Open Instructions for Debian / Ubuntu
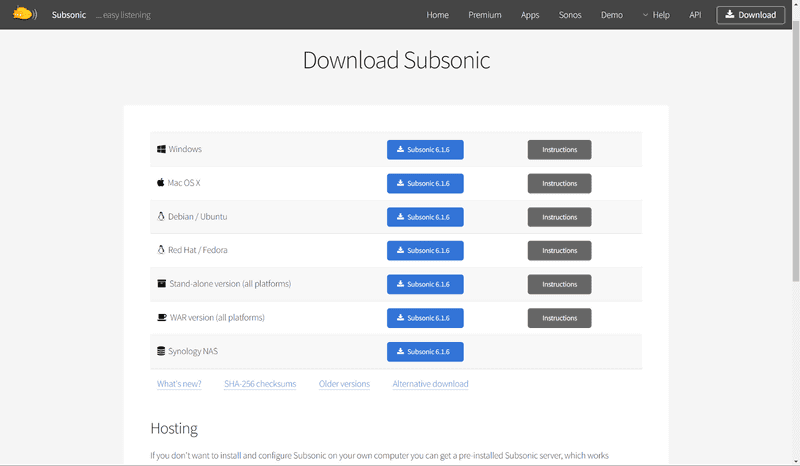 pos(559,217)
